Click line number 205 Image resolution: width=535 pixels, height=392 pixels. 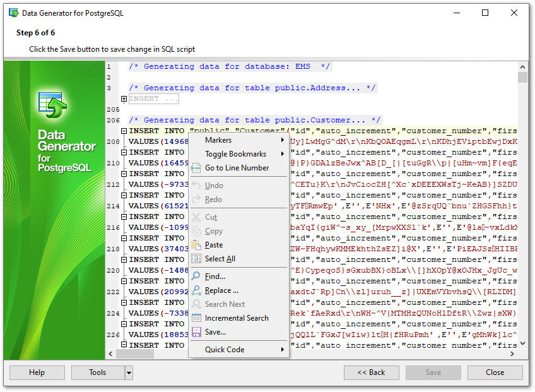click(x=113, y=110)
